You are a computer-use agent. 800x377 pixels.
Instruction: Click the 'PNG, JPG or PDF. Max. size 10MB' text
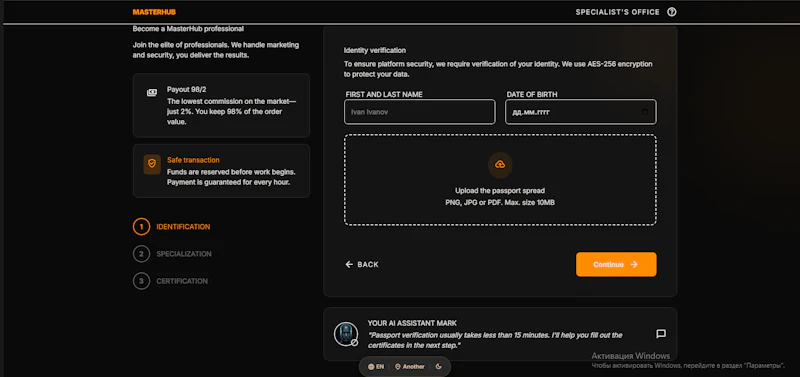pos(500,203)
